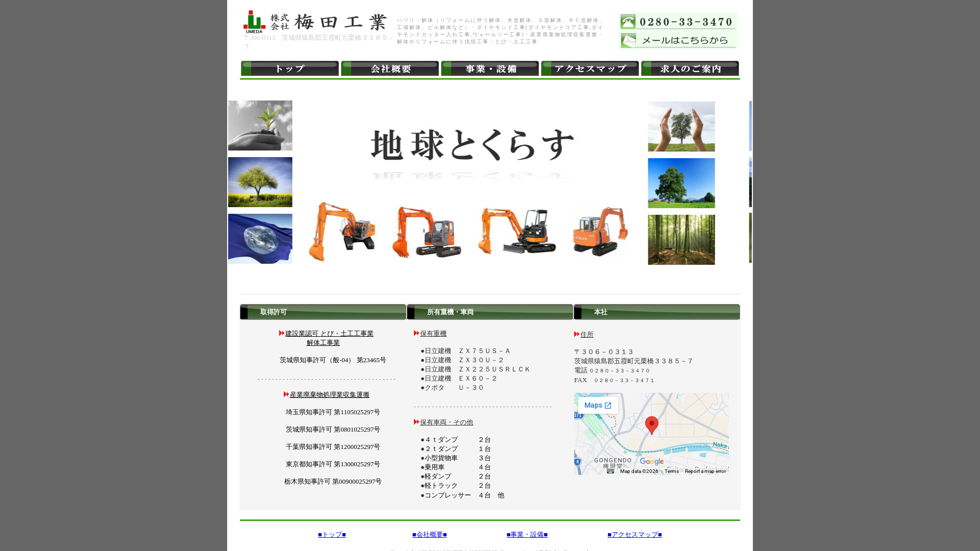The width and height of the screenshot is (980, 551).
Task: Click the second excavator image with the closed cab
Action: pyautogui.click(x=427, y=232)
